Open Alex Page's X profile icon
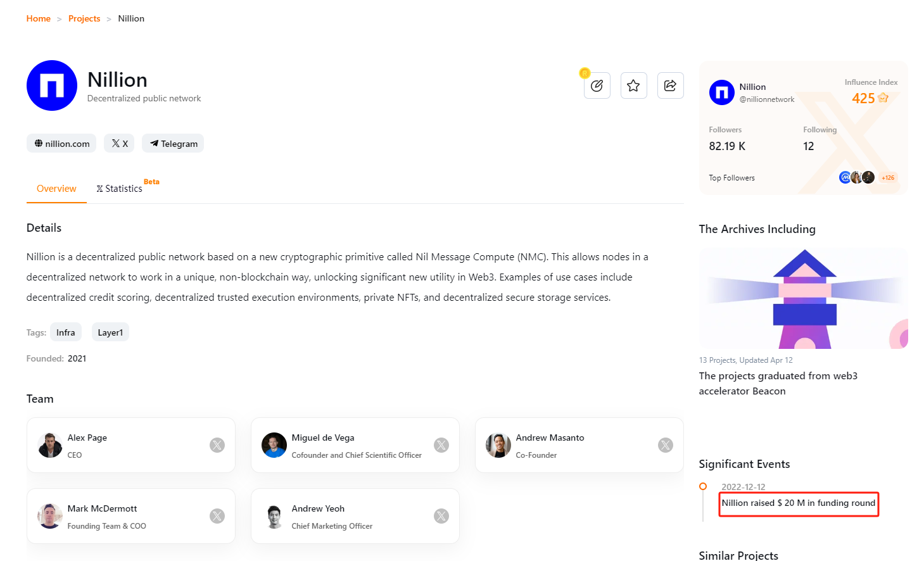This screenshot has height=561, width=924. tap(217, 445)
